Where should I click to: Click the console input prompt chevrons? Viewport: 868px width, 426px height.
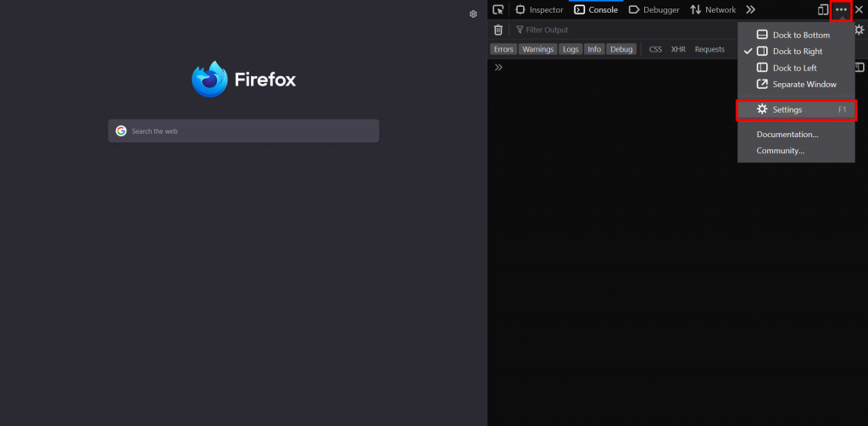[498, 68]
